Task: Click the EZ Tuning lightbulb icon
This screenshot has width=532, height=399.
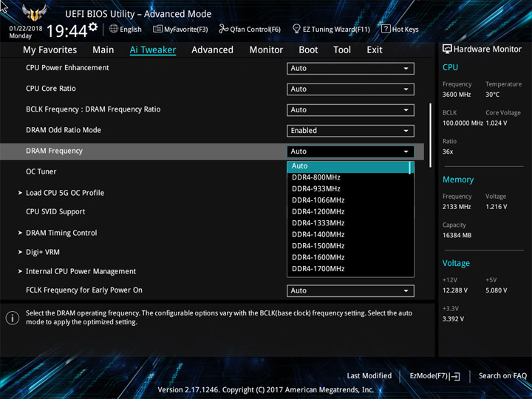Action: click(296, 29)
